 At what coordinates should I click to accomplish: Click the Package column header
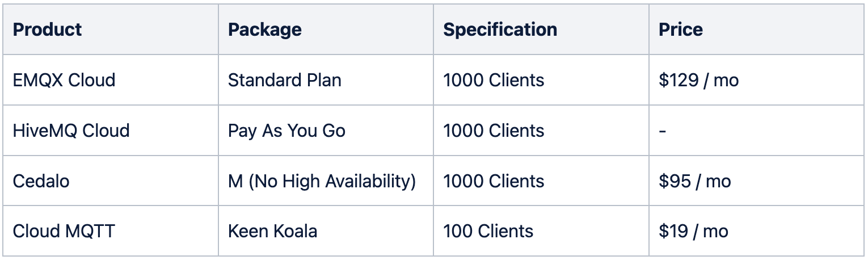(265, 30)
